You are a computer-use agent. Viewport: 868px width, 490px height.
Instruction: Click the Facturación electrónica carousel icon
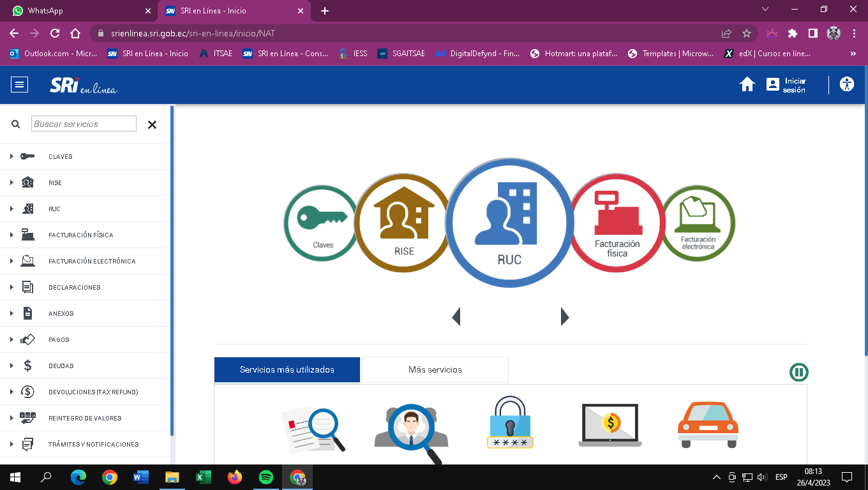pyautogui.click(x=698, y=223)
